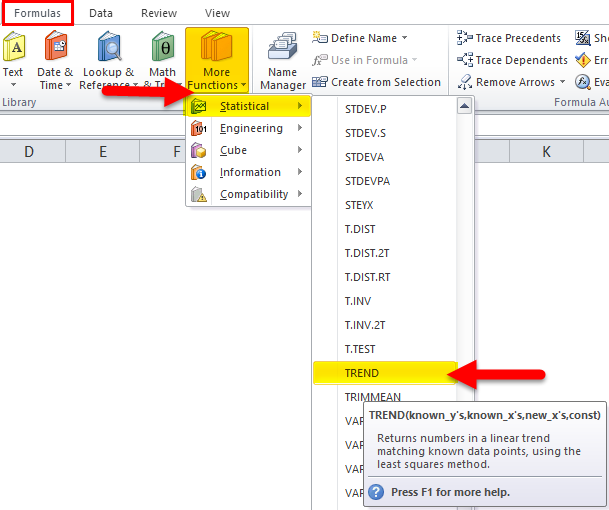The height and width of the screenshot is (510, 609).
Task: Click the help question mark icon
Action: (376, 492)
